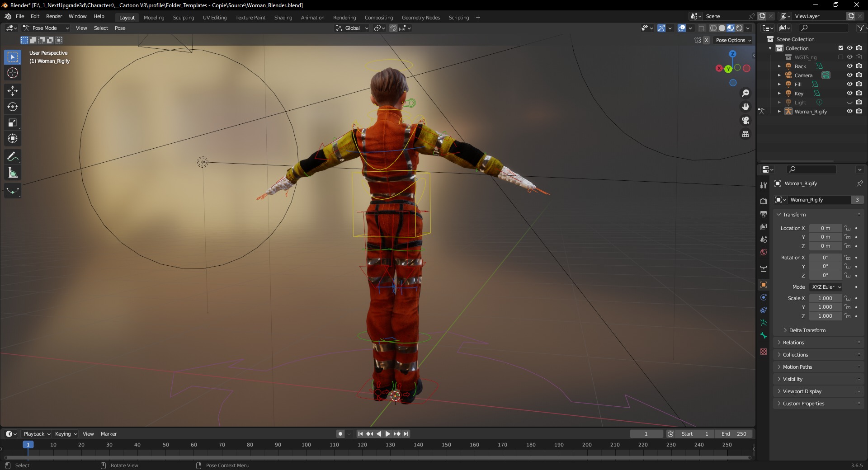The image size is (868, 470).
Task: Toggle visibility of Key in outliner
Action: pos(849,93)
